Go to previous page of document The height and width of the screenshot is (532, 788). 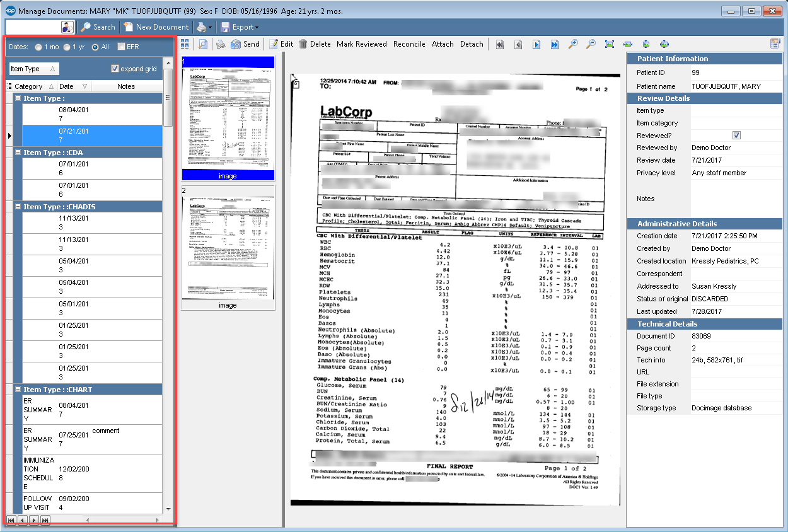(518, 44)
